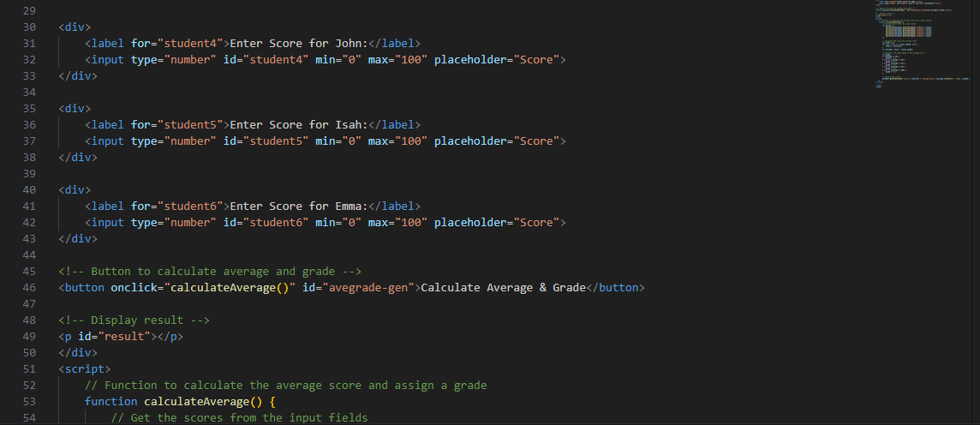Viewport: 980px width, 425px height.
Task: Click the text "Enter Score for Emma:"
Action: 299,207
